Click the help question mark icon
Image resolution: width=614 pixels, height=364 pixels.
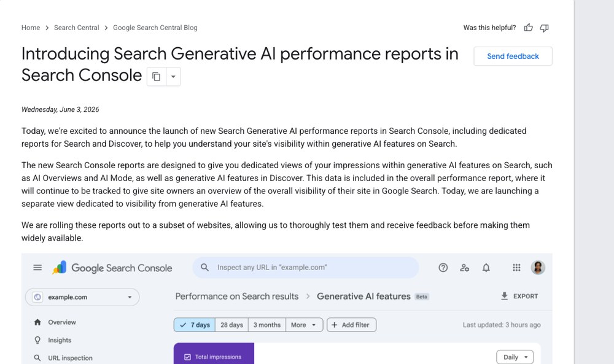(x=443, y=268)
